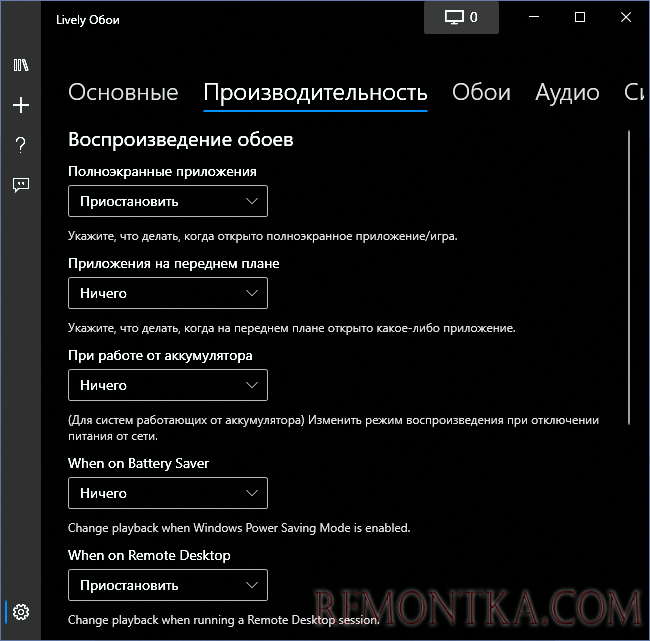This screenshot has height=641, width=650.
Task: Switch to the Основные tab
Action: (x=123, y=93)
